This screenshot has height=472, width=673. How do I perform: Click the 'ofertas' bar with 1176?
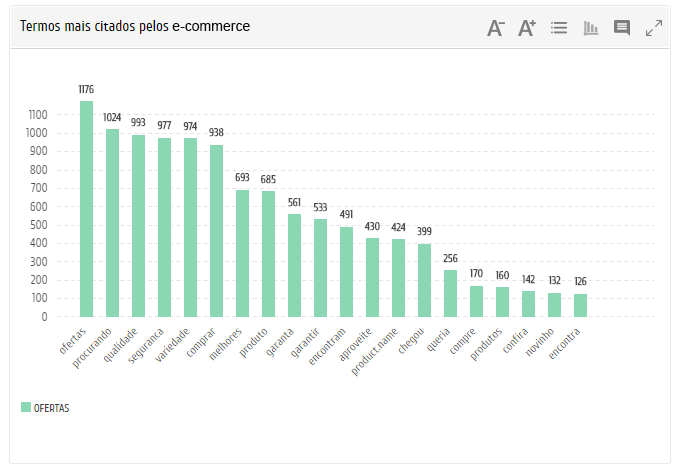point(87,210)
